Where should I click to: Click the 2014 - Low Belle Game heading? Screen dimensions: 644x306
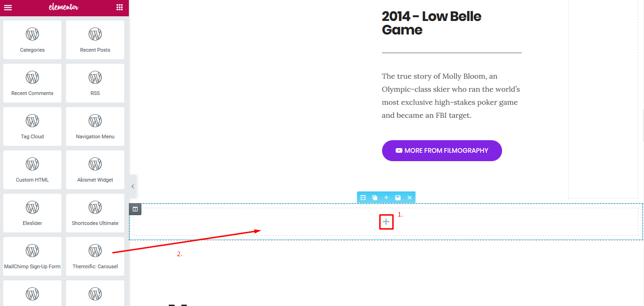[x=431, y=23]
